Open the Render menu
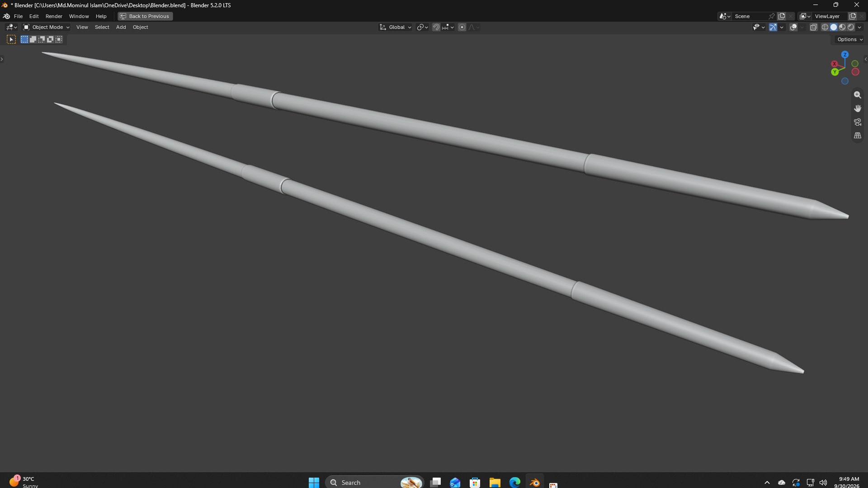Image resolution: width=868 pixels, height=488 pixels. [x=54, y=16]
